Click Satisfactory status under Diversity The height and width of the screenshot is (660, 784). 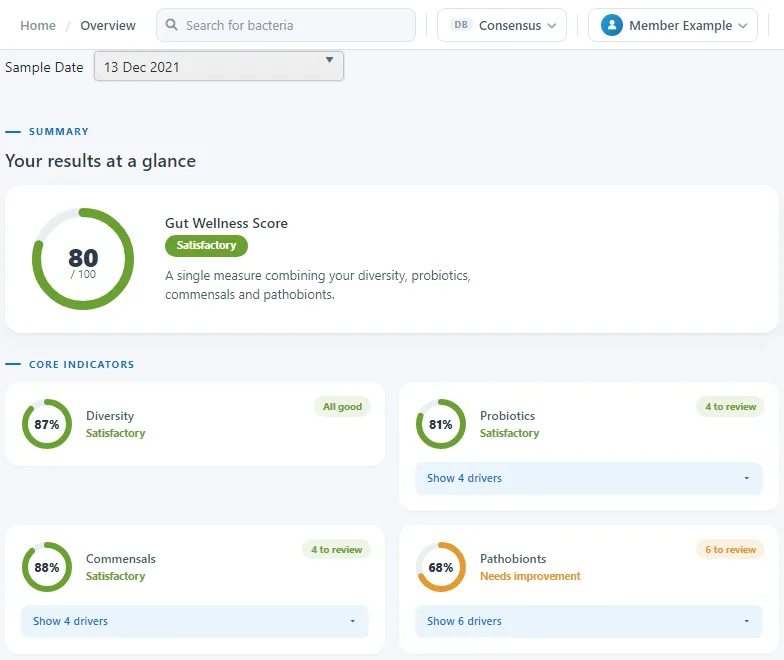click(x=116, y=433)
